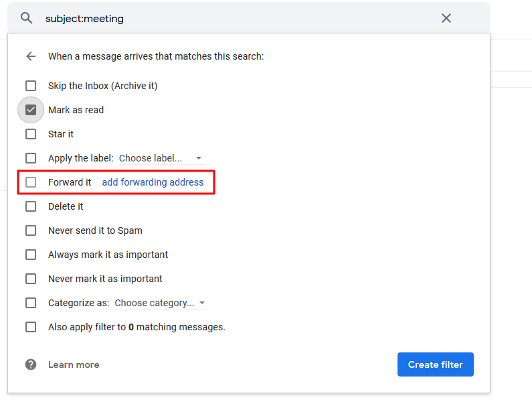Image resolution: width=532 pixels, height=406 pixels.
Task: Tick the Star it checkbox
Action: click(x=31, y=134)
